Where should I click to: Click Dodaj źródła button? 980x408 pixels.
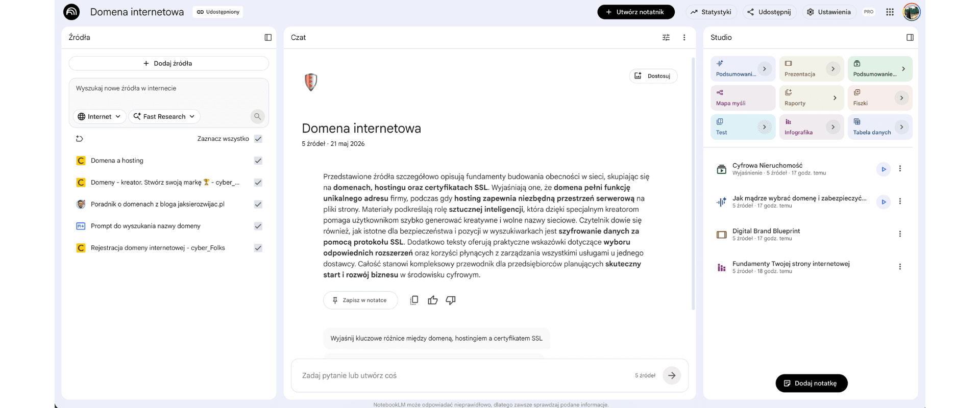169,63
